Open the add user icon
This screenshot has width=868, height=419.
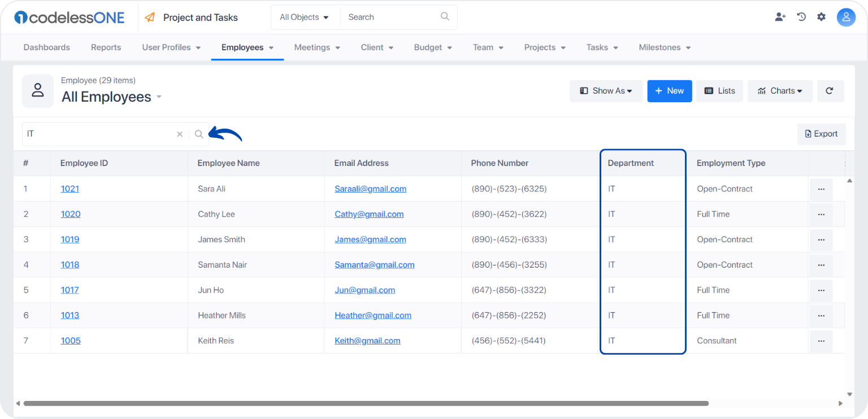pos(780,17)
